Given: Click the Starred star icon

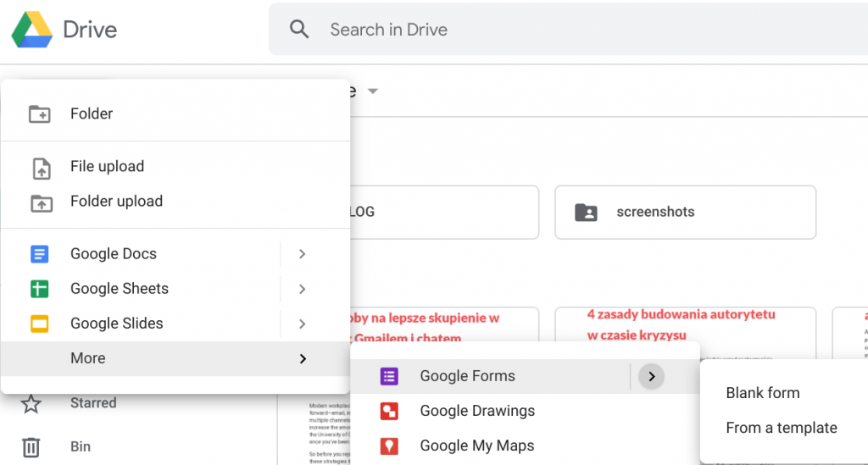Looking at the screenshot, I should 31,404.
